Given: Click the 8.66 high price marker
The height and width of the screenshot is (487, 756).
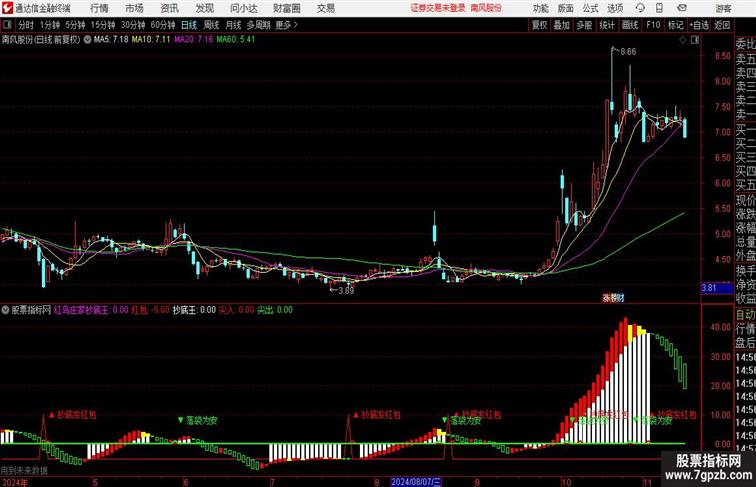Looking at the screenshot, I should coord(628,52).
